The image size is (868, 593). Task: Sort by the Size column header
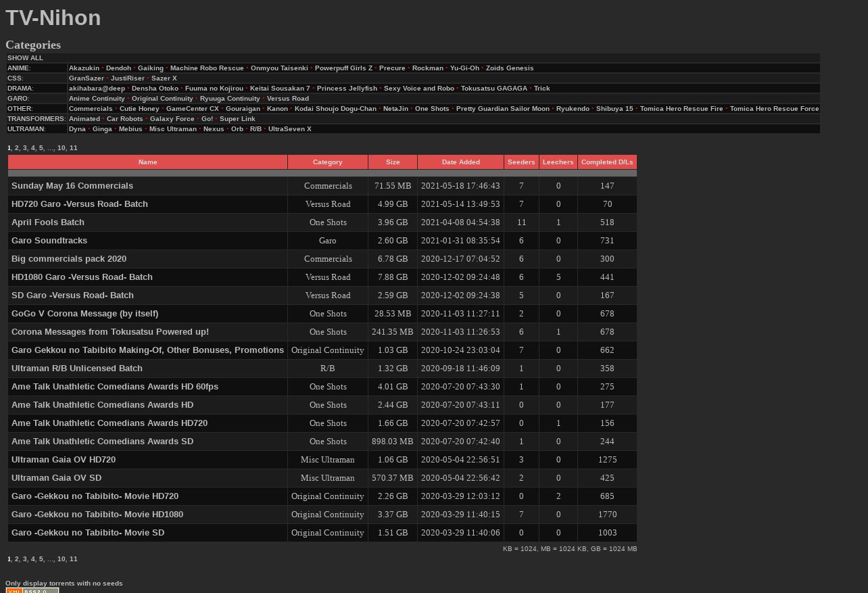[x=393, y=162]
